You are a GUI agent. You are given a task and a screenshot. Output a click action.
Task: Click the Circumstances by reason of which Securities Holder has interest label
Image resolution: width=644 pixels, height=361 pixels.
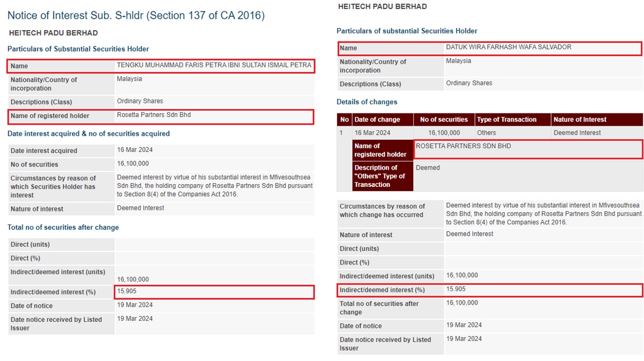pyautogui.click(x=53, y=186)
